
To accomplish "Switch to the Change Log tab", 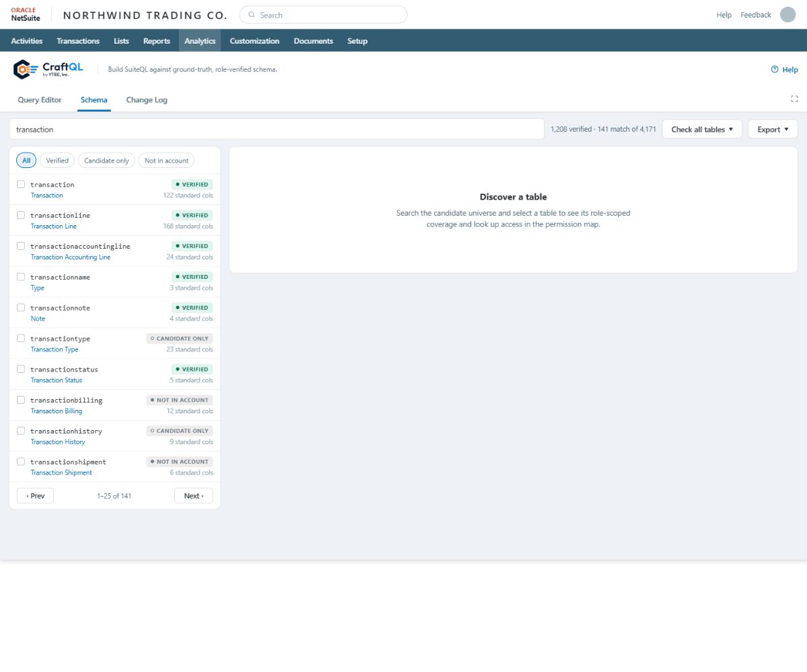I will [x=147, y=100].
